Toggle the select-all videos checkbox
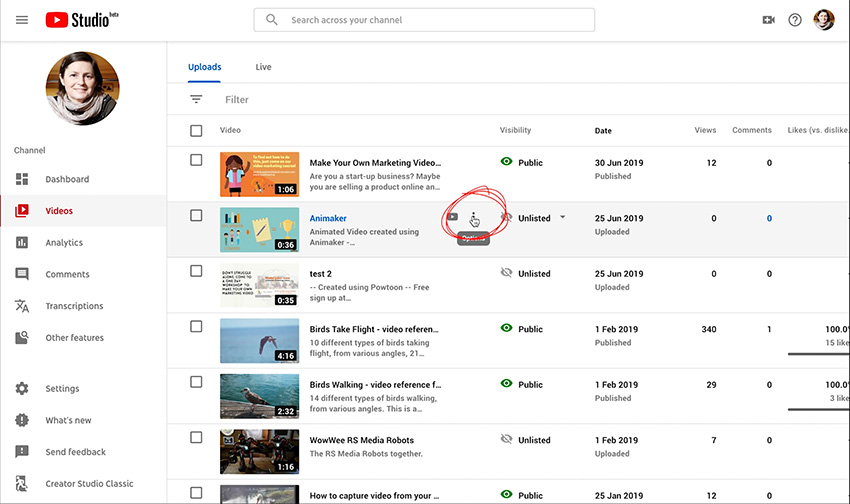The width and height of the screenshot is (850, 504). (196, 131)
